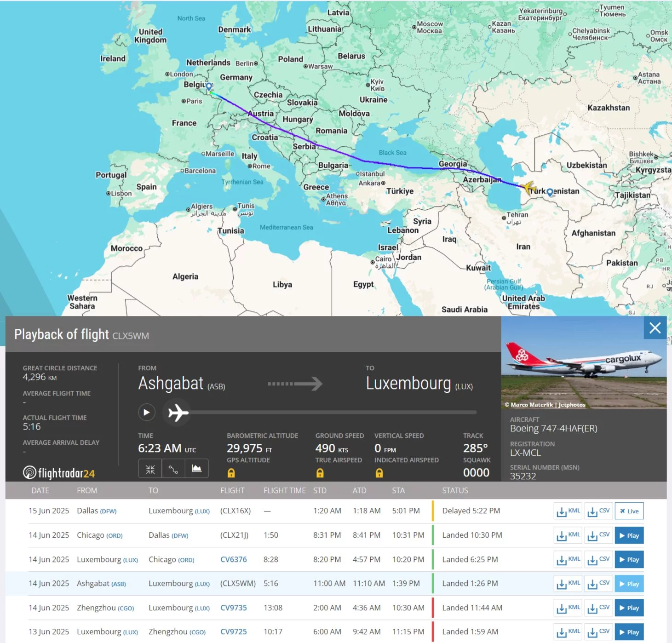The height and width of the screenshot is (643, 672).
Task: Click the DATE column header
Action: click(40, 490)
